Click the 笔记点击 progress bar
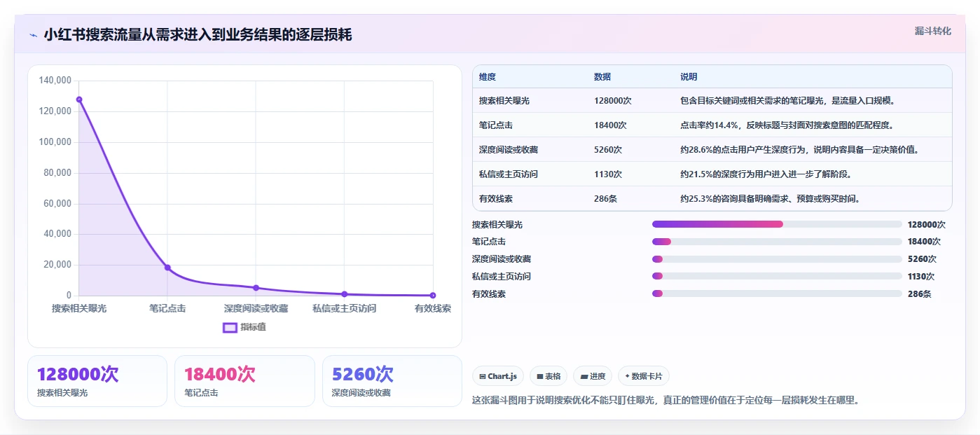 point(777,242)
